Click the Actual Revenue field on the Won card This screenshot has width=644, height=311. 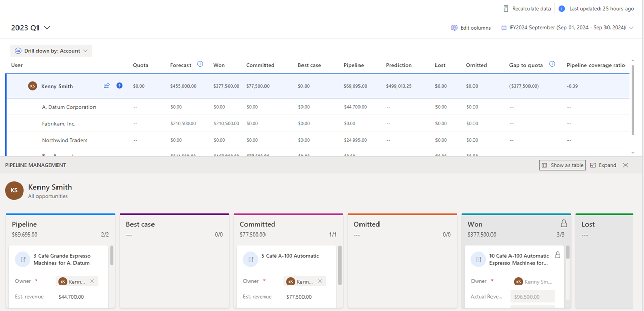coord(533,297)
